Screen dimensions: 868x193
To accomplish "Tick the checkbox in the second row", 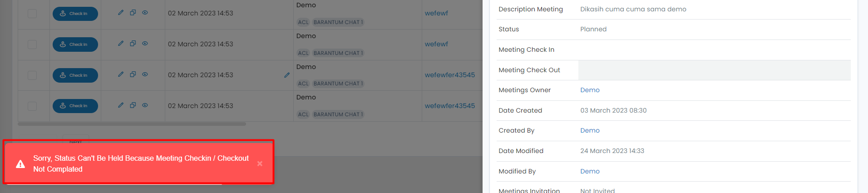I will click(x=32, y=44).
